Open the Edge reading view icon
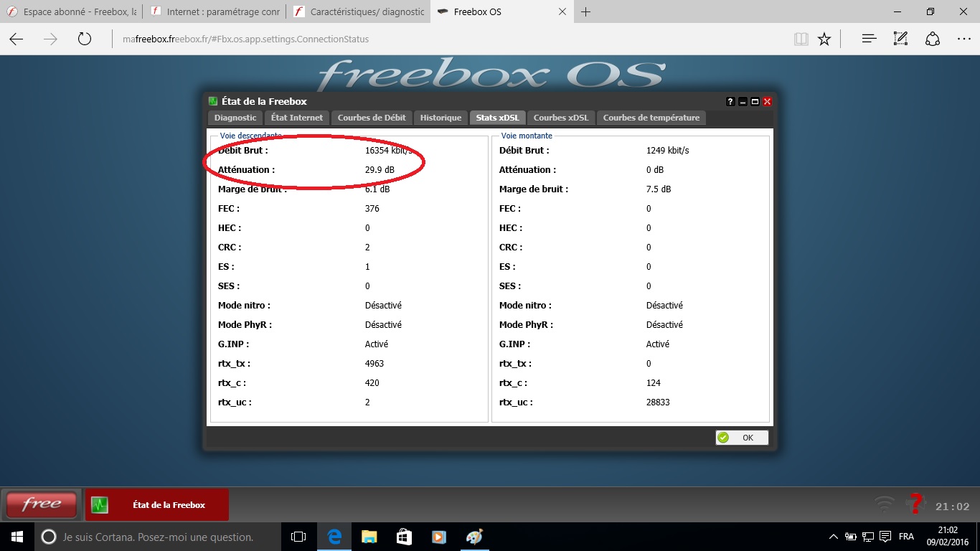 click(x=801, y=39)
